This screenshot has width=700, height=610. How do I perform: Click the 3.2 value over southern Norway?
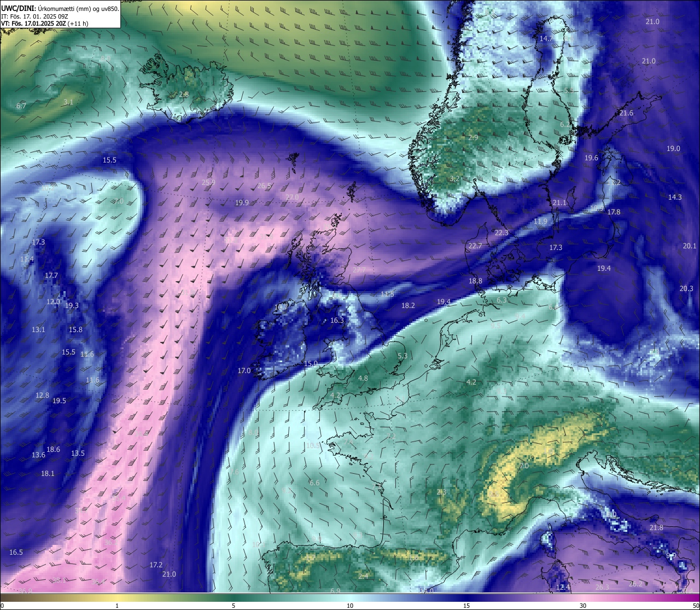click(454, 179)
